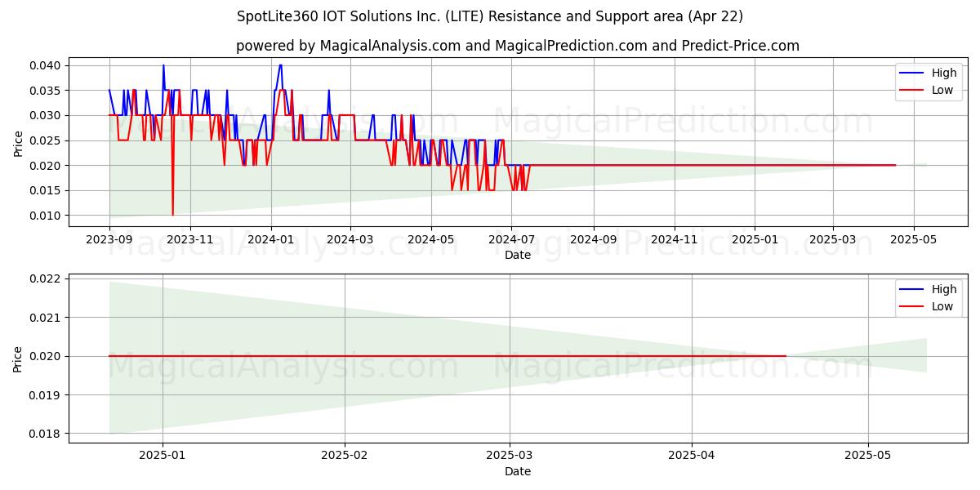Click the 0.010 price tick label
980x490 pixels.
[45, 216]
